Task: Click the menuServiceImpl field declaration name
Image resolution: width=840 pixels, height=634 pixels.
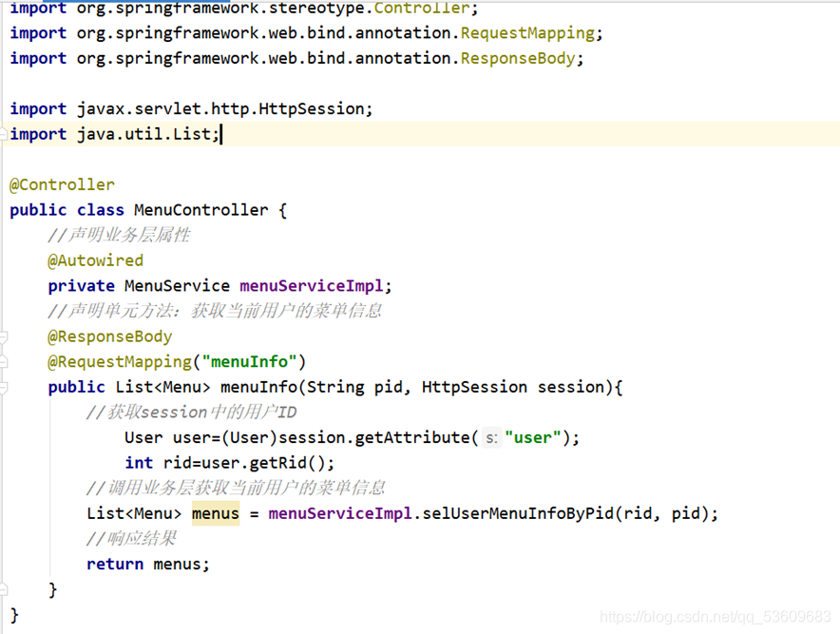Action: (x=312, y=286)
